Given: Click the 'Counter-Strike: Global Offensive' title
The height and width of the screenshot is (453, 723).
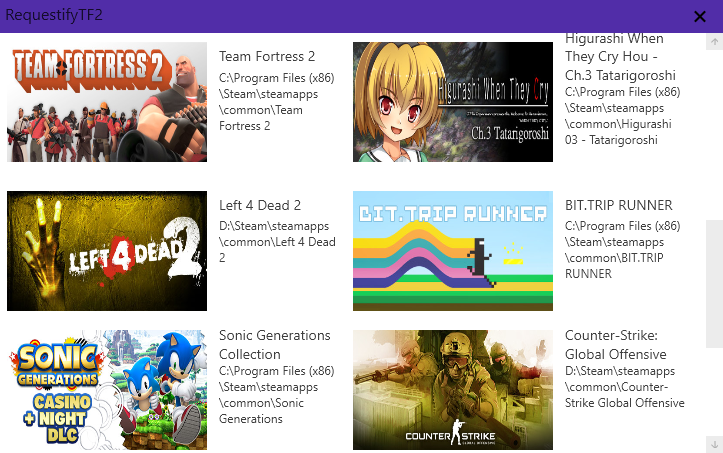Looking at the screenshot, I should pyautogui.click(x=616, y=345).
